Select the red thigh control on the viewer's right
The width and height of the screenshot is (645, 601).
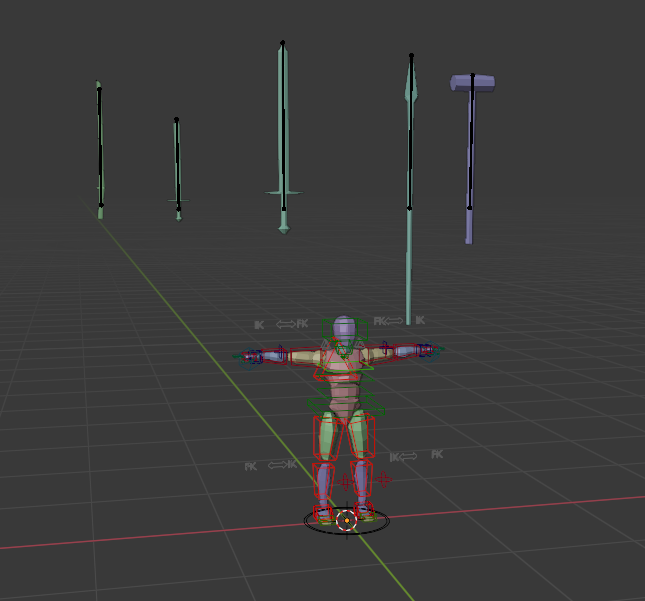362,436
